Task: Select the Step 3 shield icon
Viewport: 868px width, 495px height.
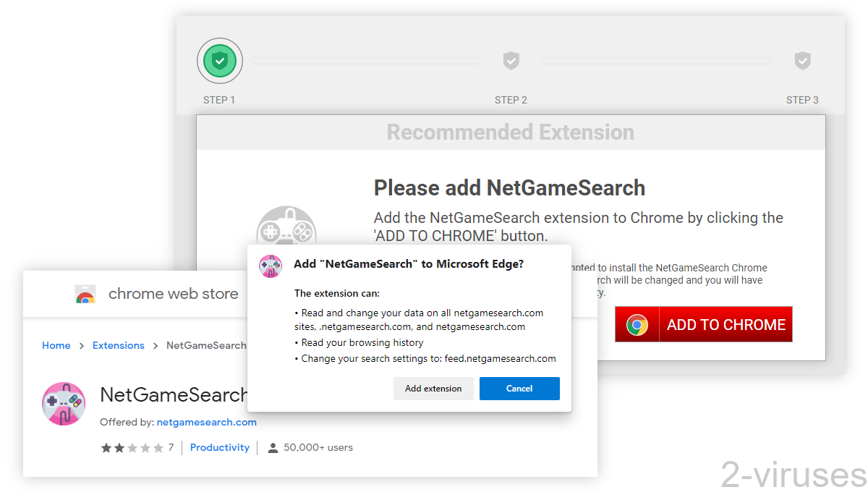Action: 803,61
